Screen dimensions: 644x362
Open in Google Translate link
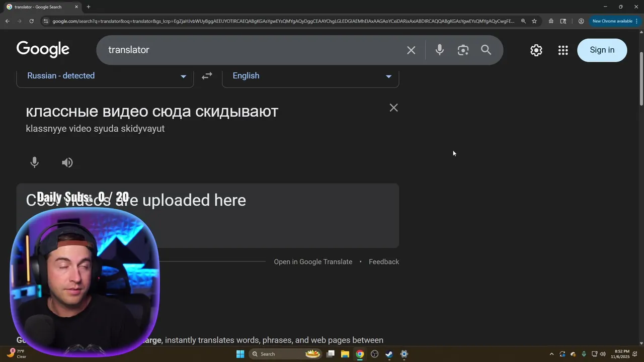[x=313, y=262]
